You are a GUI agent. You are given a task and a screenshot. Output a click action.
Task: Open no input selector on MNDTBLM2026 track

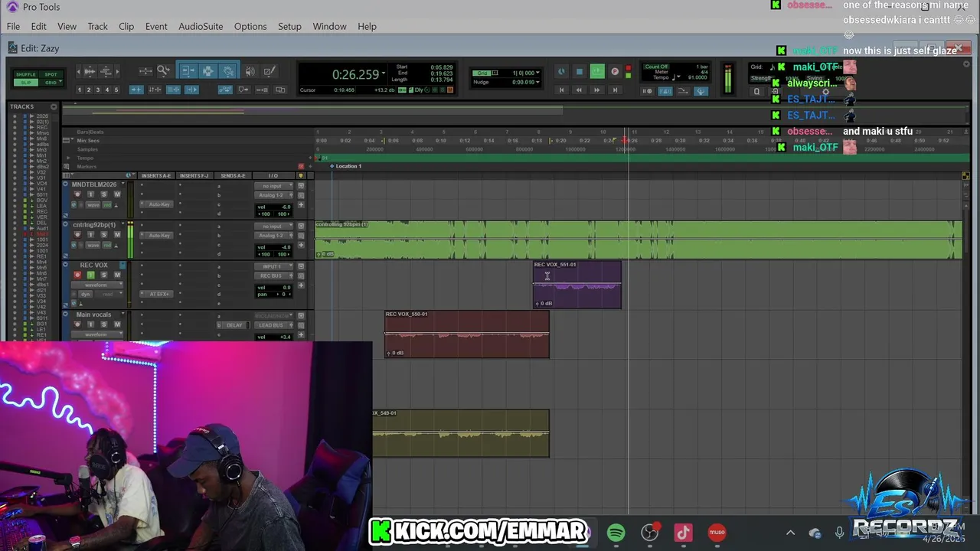pyautogui.click(x=273, y=186)
